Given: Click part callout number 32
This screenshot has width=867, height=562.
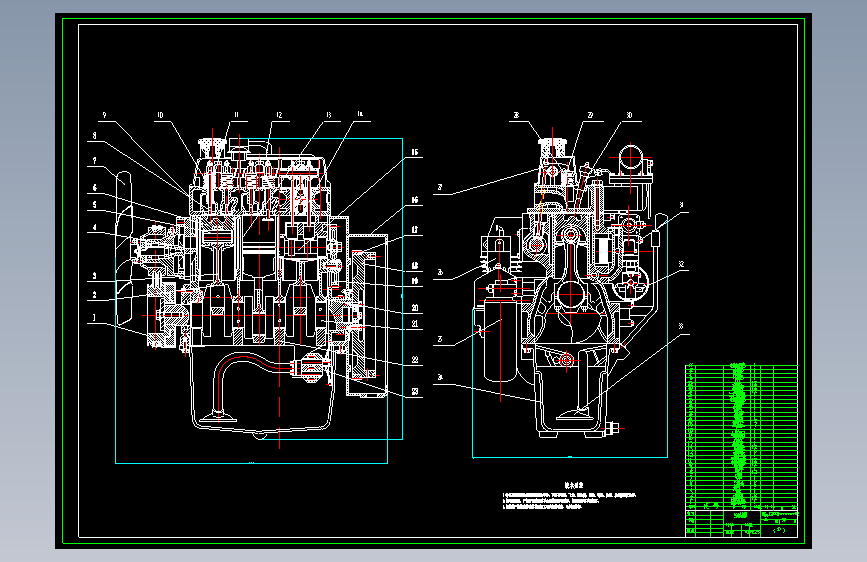Looking at the screenshot, I should (x=681, y=264).
